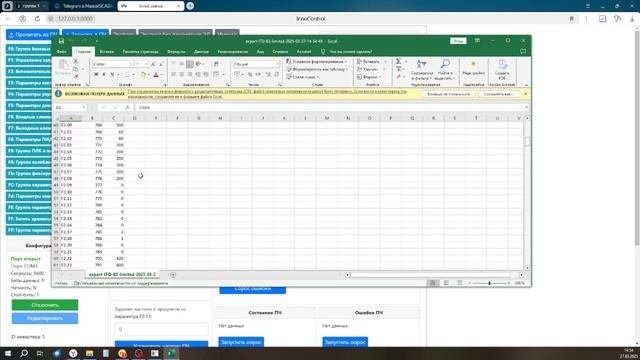
Task: Open the Файл menu in Excel
Action: [x=62, y=52]
